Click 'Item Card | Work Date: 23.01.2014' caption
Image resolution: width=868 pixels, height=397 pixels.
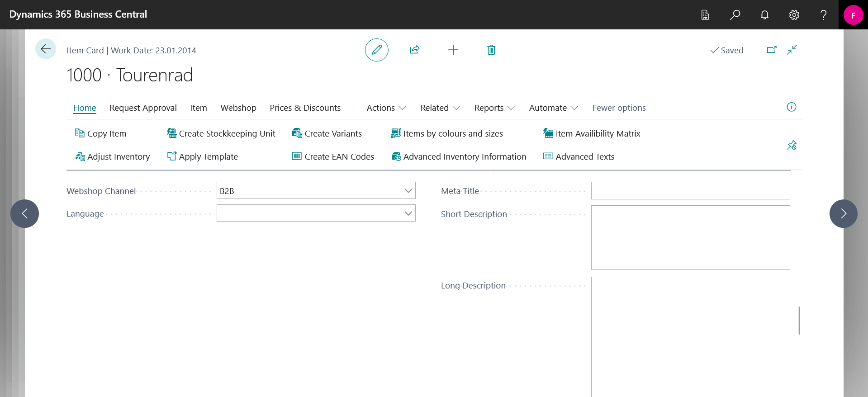(131, 50)
